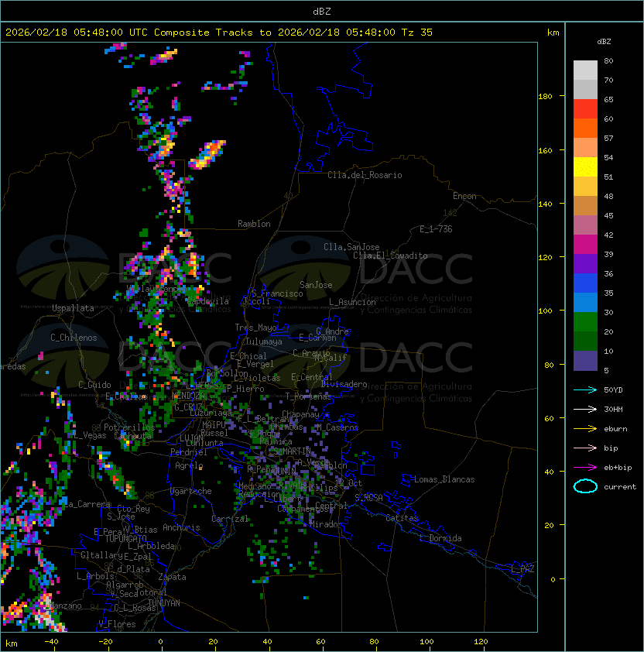The image size is (644, 652).
Task: Click the white 30HM arrow in legend
Action: point(585,410)
